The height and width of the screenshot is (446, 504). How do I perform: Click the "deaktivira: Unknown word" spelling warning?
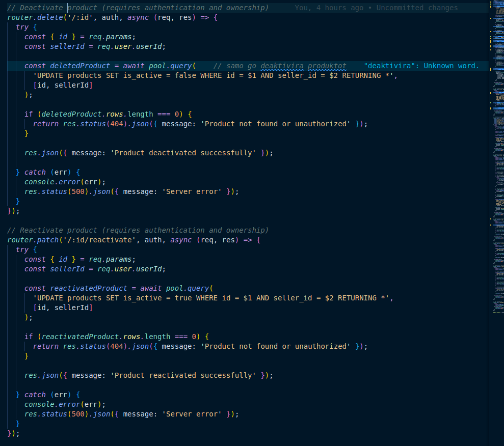(421, 66)
